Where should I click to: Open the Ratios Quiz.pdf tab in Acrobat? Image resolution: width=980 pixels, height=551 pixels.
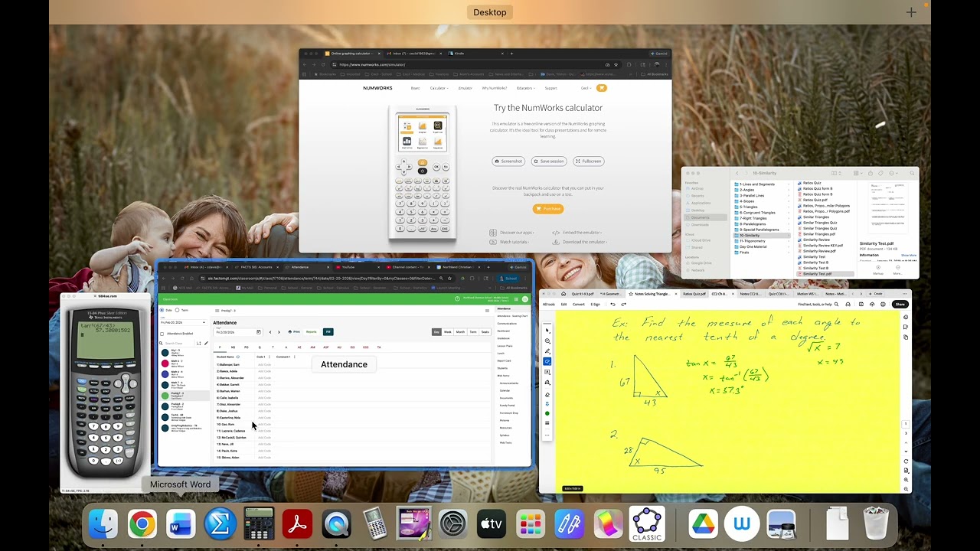coord(694,294)
